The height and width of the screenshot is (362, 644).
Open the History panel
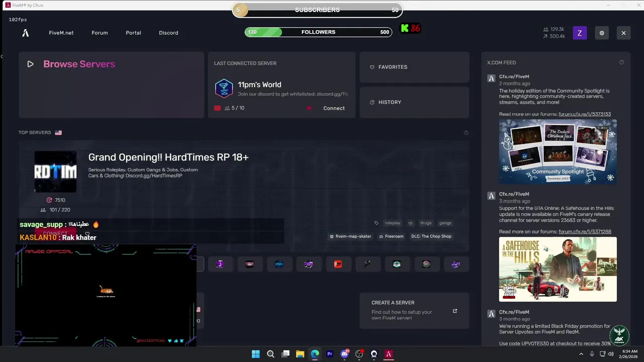click(414, 102)
